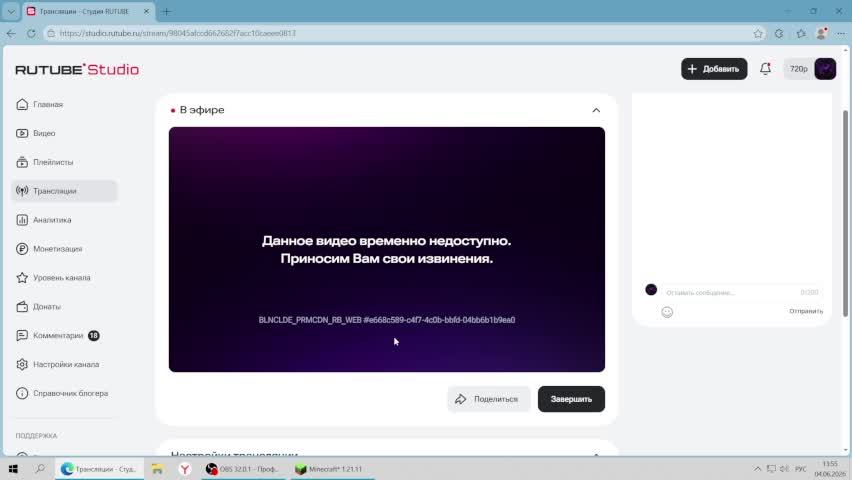Image resolution: width=852 pixels, height=480 pixels.
Task: Select the Трансляции - Студия RUTUBE tab
Action: 87,11
